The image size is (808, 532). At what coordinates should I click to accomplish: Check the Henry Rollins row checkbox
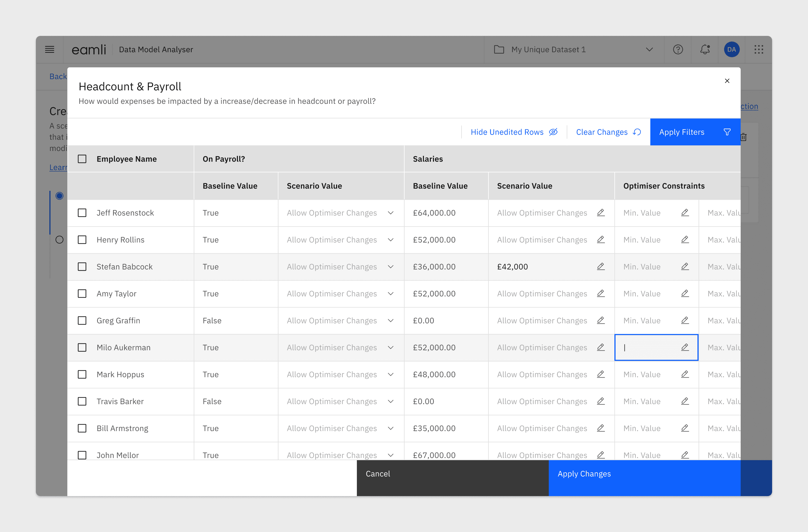[x=82, y=240]
